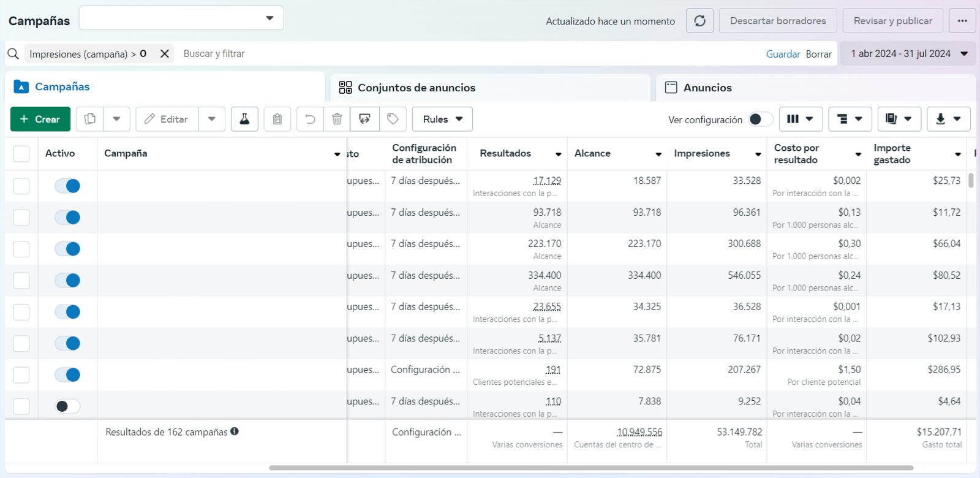Open the account dropdown next to Campañas title
The height and width of the screenshot is (478, 980).
(181, 18)
